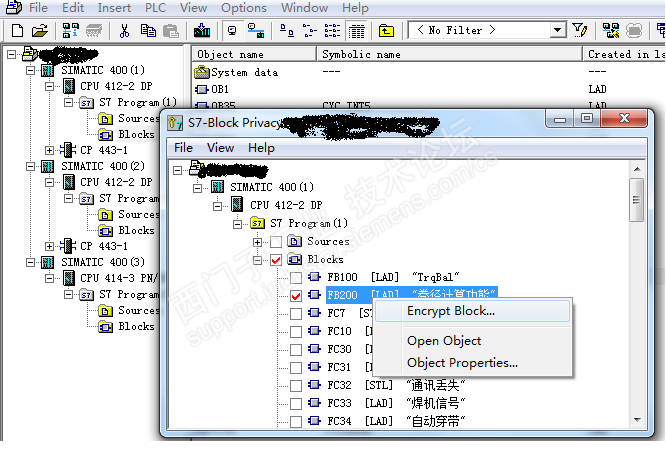Uncheck the Blocks folder checkbox
This screenshot has width=666, height=465.
(276, 260)
